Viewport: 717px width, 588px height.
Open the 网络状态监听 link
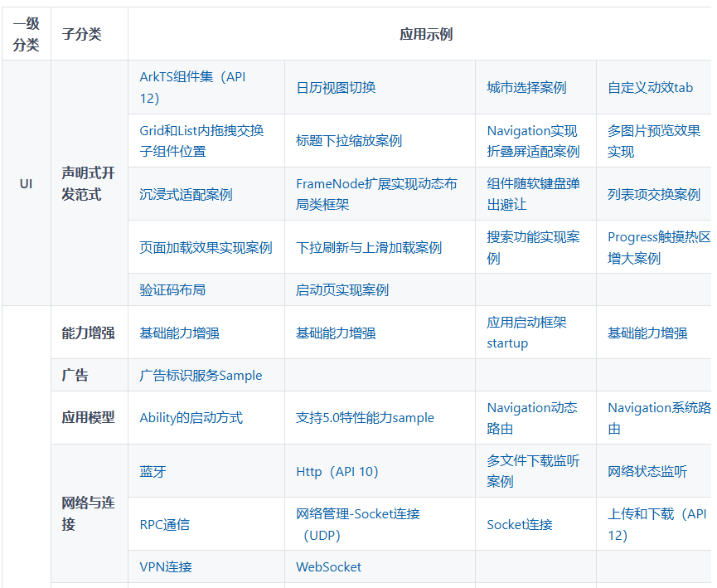coord(647,471)
